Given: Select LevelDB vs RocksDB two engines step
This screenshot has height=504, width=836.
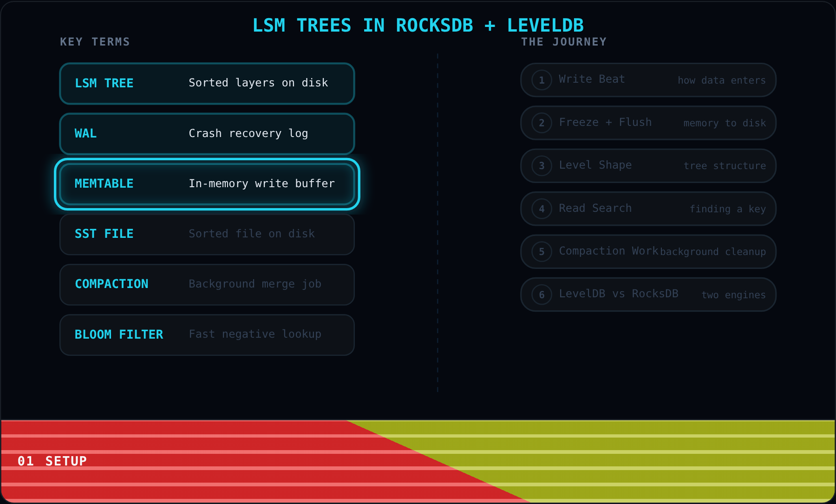Looking at the screenshot, I should point(648,295).
